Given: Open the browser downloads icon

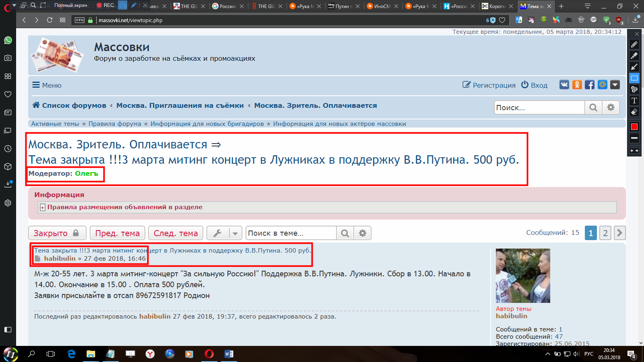Looking at the screenshot, I should 636,20.
